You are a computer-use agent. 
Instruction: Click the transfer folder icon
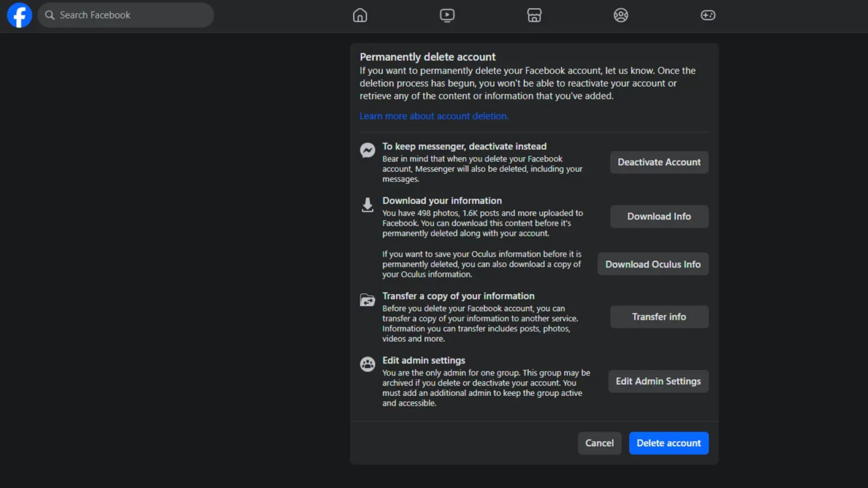(x=368, y=300)
